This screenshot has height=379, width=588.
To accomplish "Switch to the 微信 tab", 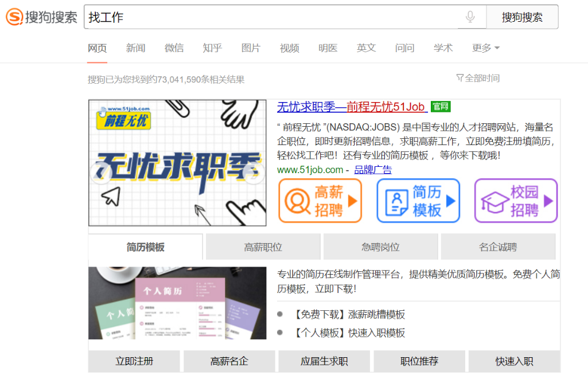I will [x=174, y=48].
